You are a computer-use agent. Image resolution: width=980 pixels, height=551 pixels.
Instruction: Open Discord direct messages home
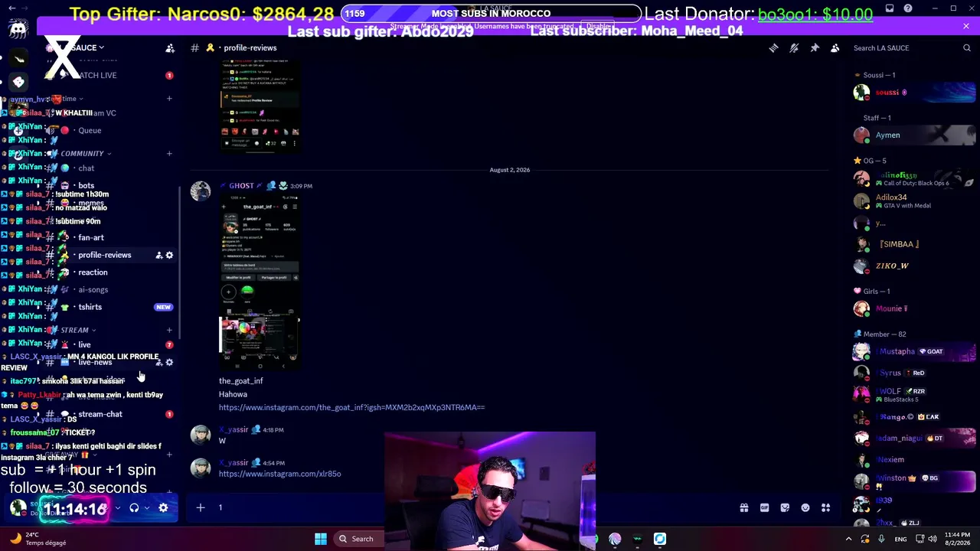[18, 30]
